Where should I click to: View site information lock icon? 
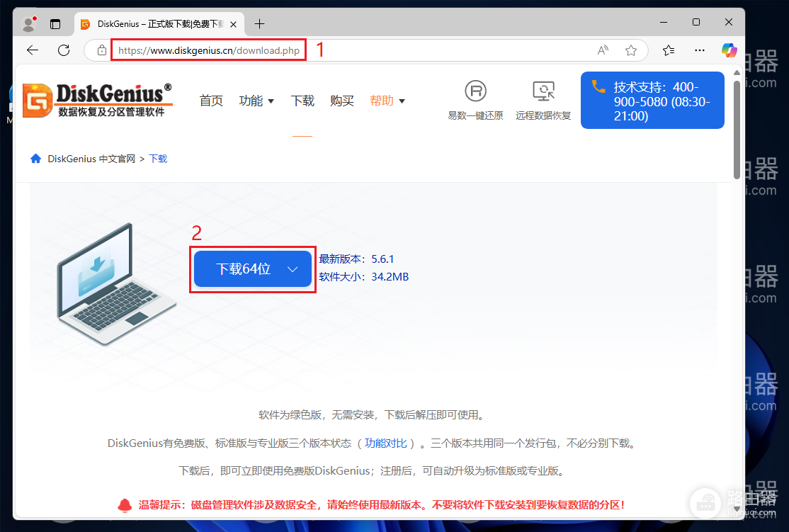(102, 50)
